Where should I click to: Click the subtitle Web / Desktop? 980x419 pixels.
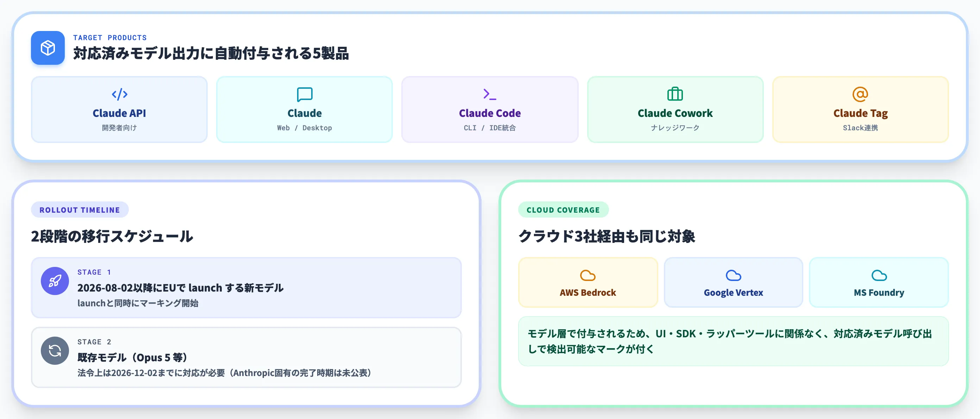pyautogui.click(x=304, y=128)
